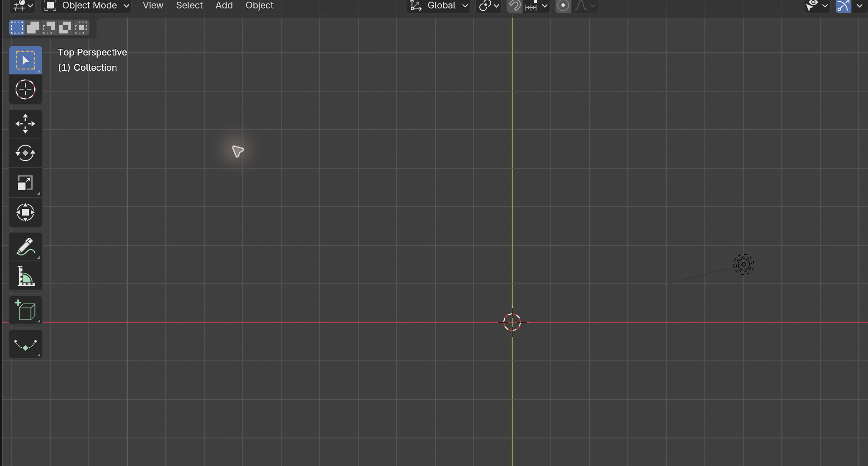Screen dimensions: 868x466
Task: Open the Object Mode dropdown
Action: point(86,6)
